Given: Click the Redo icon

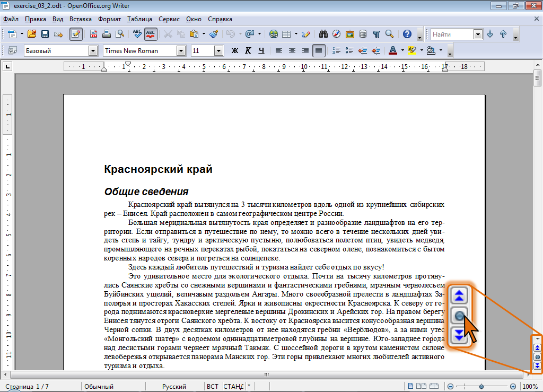Looking at the screenshot, I should pyautogui.click(x=249, y=34).
